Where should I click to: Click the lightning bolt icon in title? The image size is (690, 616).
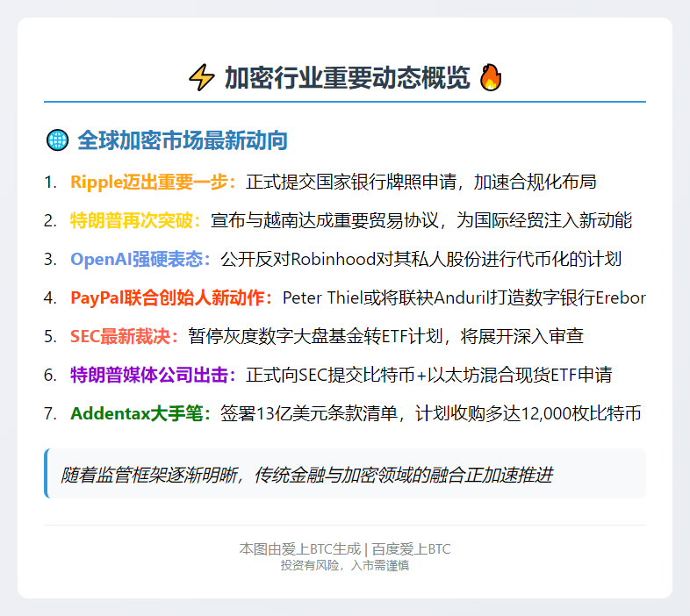click(201, 78)
